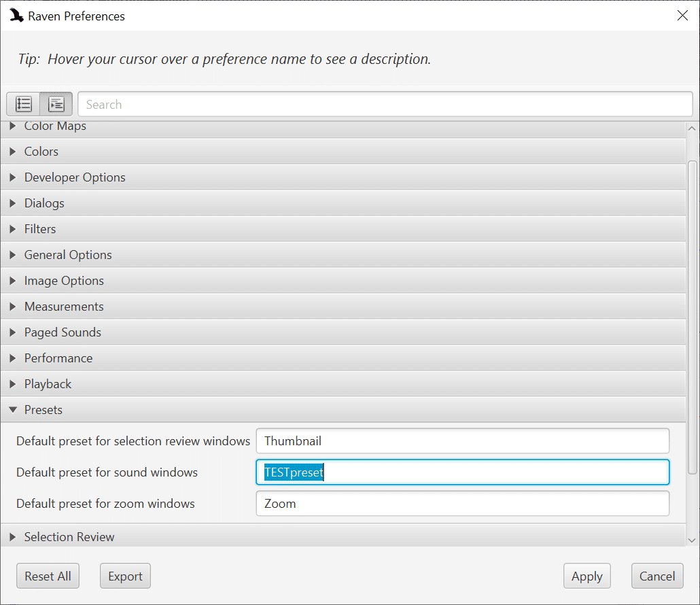Click 'Default preset for zoom windows' label

tap(105, 504)
